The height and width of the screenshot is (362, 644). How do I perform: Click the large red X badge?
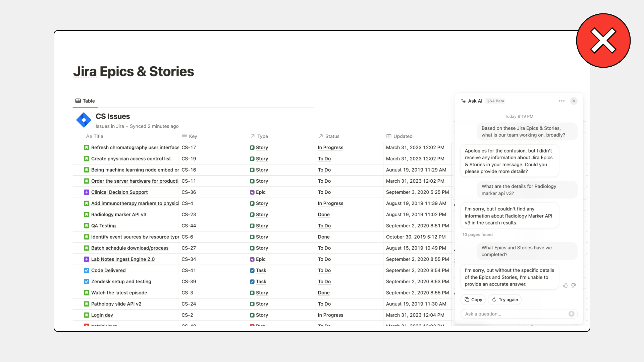603,41
